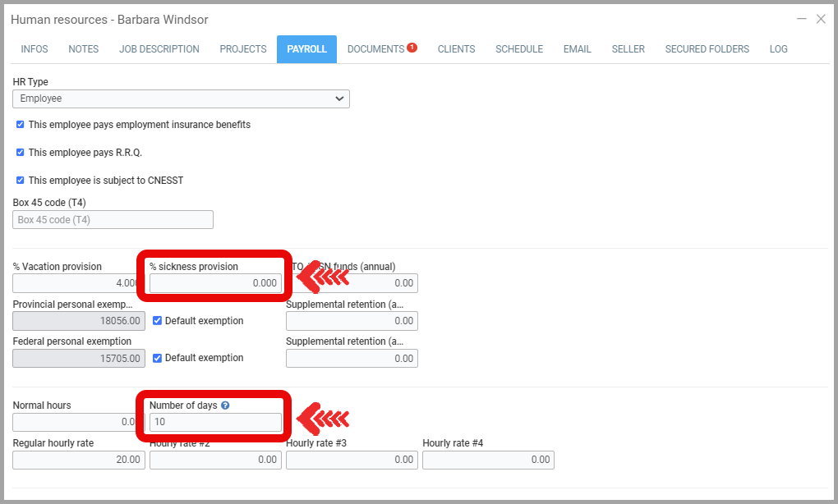
Task: Close the Human resources window
Action: [x=821, y=19]
